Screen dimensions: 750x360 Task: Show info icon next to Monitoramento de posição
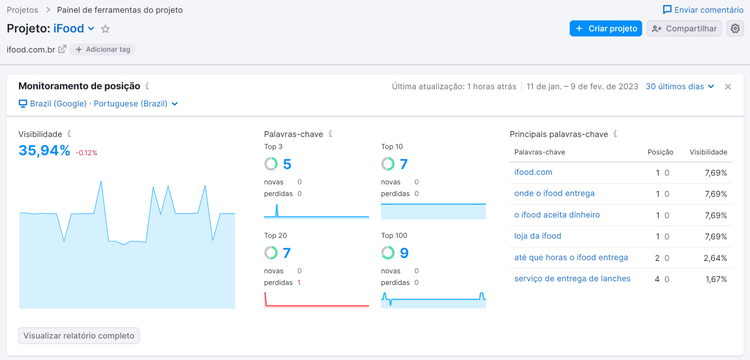(147, 86)
